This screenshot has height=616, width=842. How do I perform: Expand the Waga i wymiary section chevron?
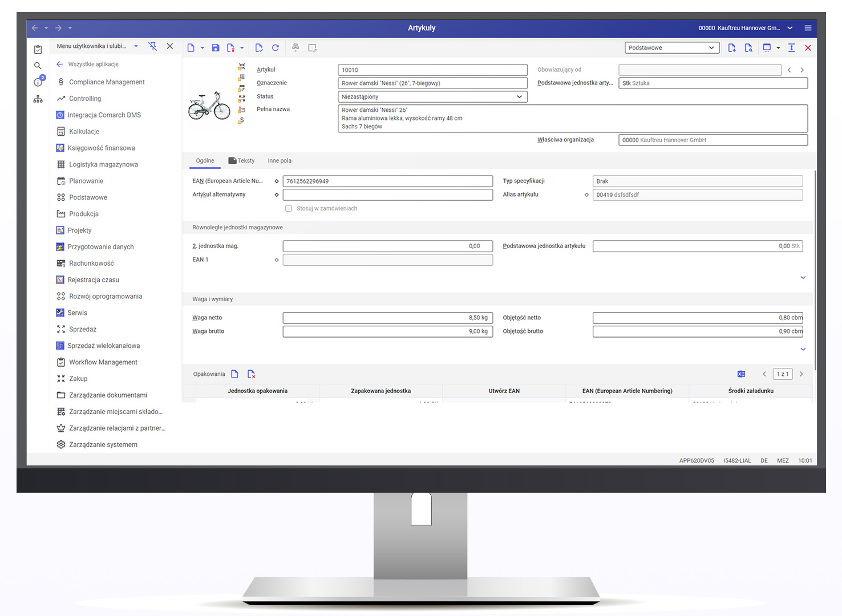(803, 349)
